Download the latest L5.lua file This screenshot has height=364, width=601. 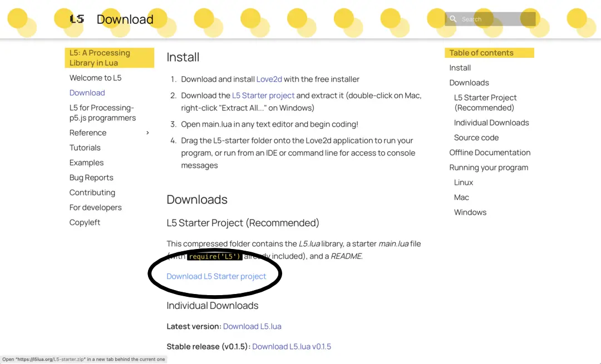coord(252,327)
